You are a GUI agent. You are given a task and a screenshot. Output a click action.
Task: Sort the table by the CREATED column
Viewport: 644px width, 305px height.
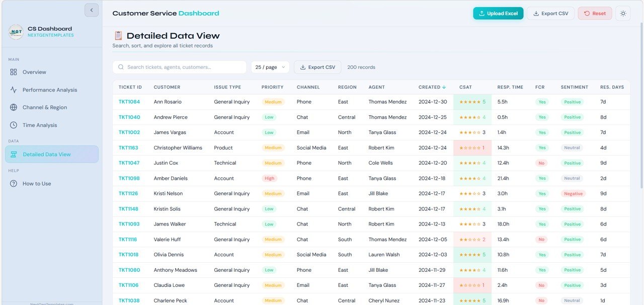coord(432,87)
